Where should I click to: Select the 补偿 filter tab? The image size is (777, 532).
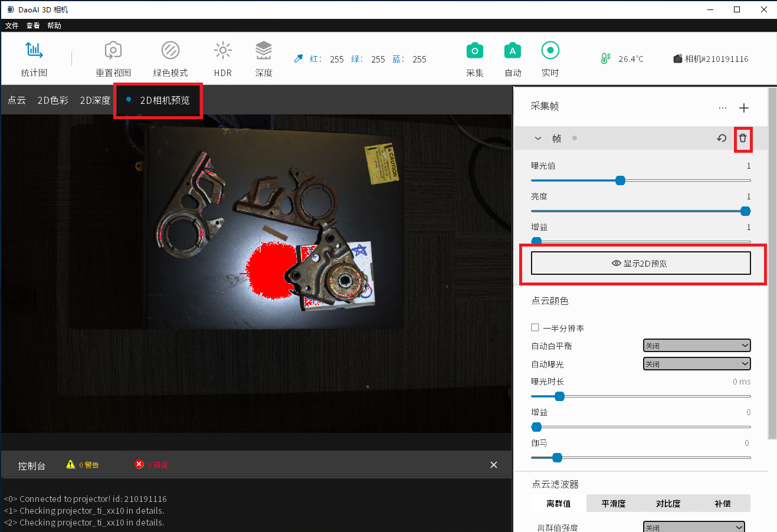click(723, 503)
